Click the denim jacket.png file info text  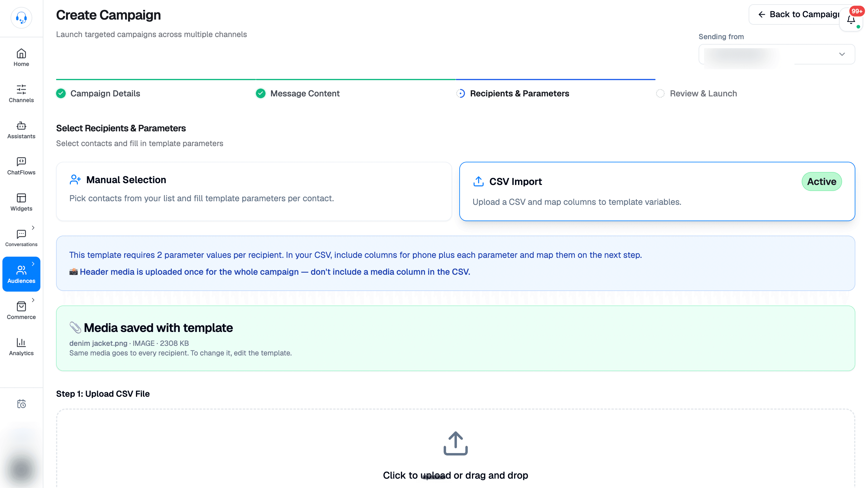point(129,343)
